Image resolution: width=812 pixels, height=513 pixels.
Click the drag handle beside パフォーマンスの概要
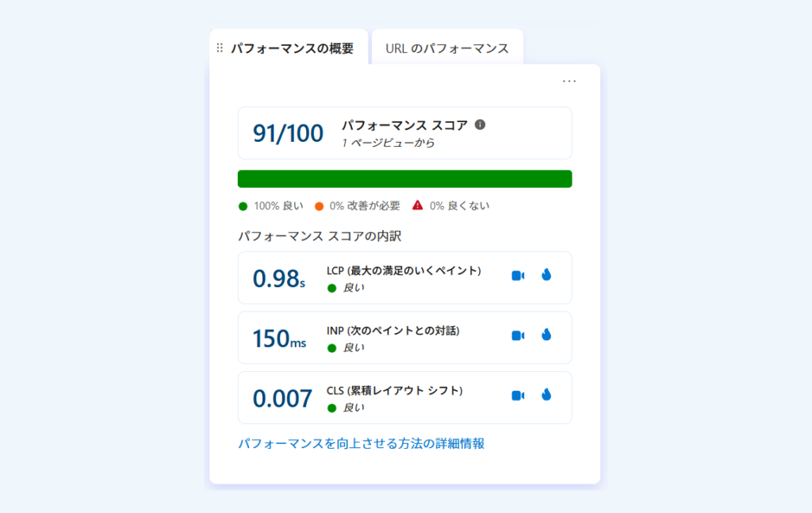pos(220,48)
